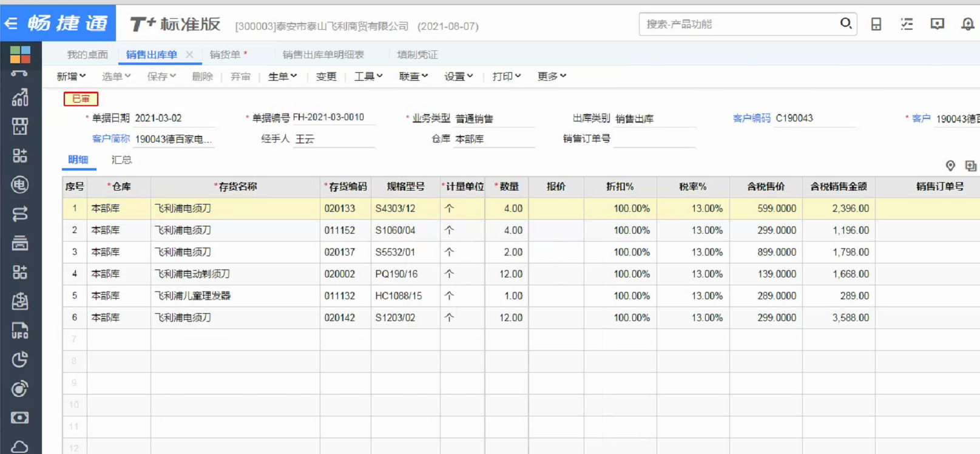Switch to the 填制凭证 tab
The image size is (980, 454).
(x=417, y=55)
